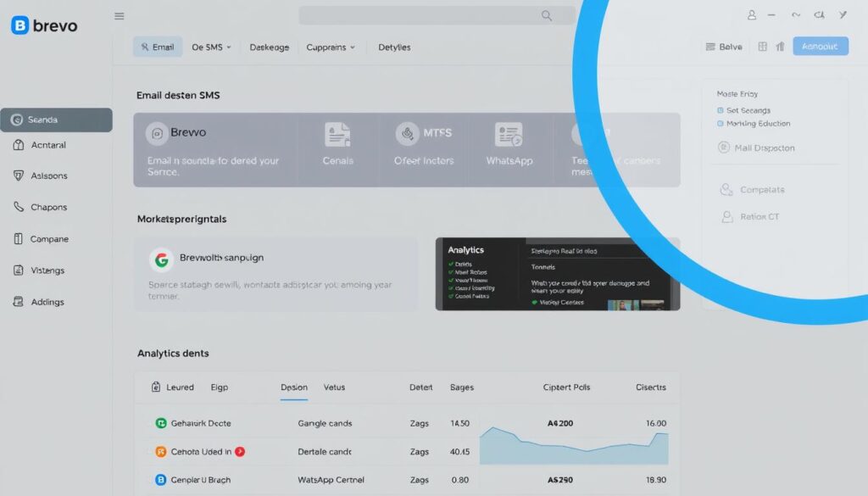Click the Cenals label
Image resolution: width=868 pixels, height=496 pixels.
click(x=337, y=161)
